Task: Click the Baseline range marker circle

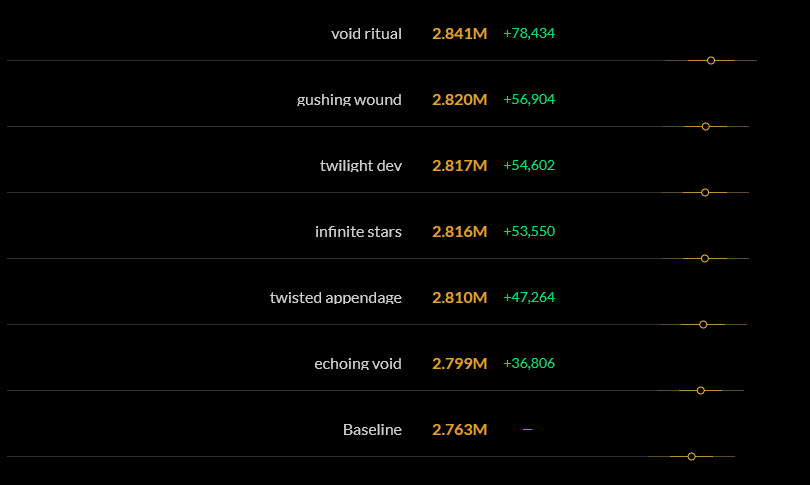Action: (692, 457)
